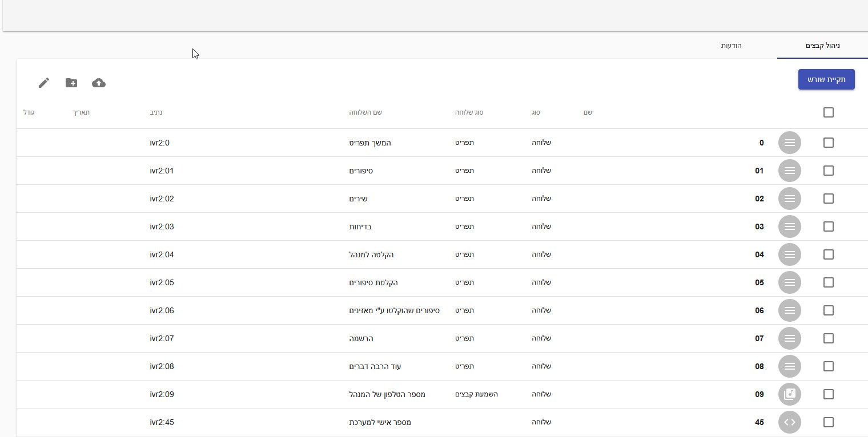Click the גודל column header
Screen dimensions: 868x437
point(29,112)
